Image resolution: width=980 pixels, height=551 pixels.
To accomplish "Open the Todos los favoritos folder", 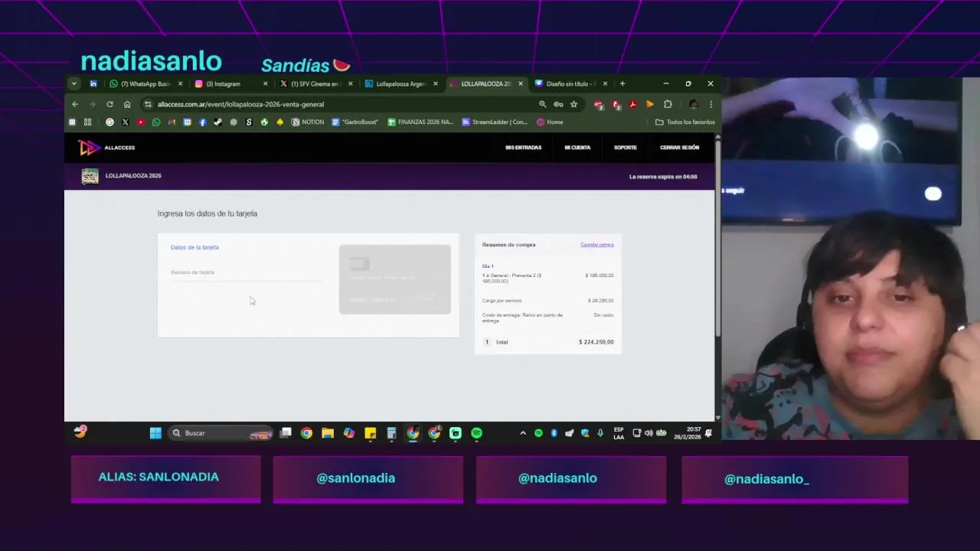I will point(685,122).
